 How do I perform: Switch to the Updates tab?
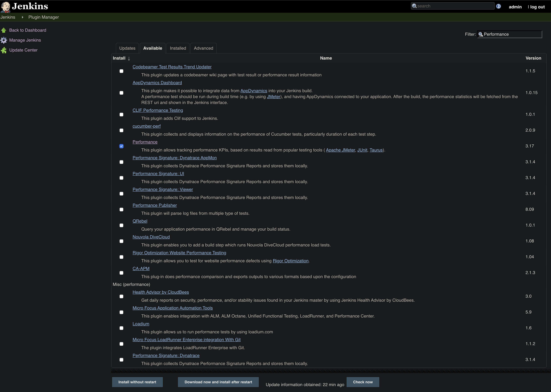point(127,48)
